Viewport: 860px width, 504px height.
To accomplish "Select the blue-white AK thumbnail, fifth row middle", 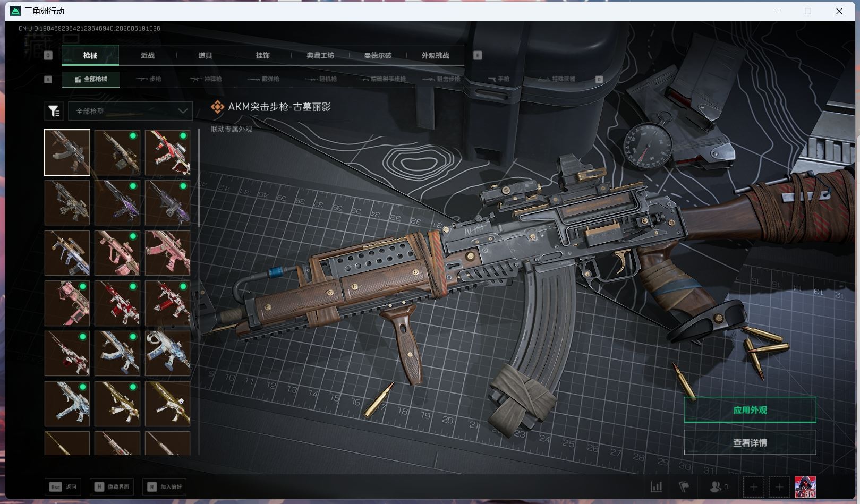I will click(x=117, y=353).
